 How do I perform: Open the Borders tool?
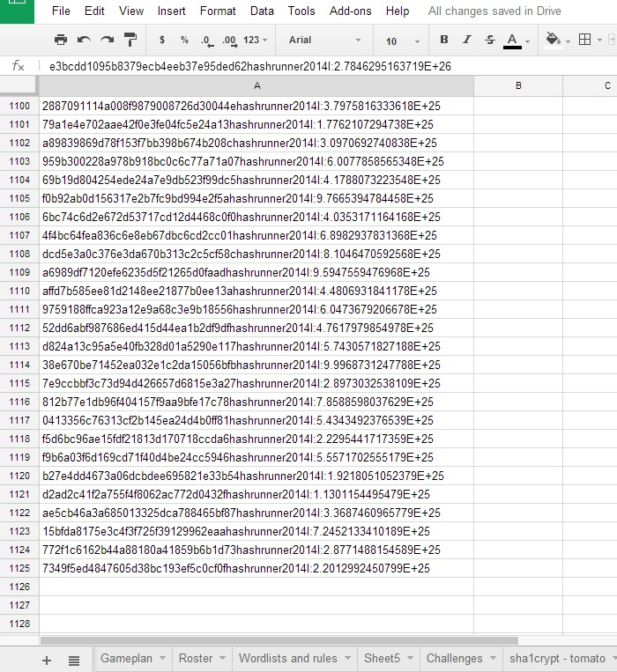point(585,41)
